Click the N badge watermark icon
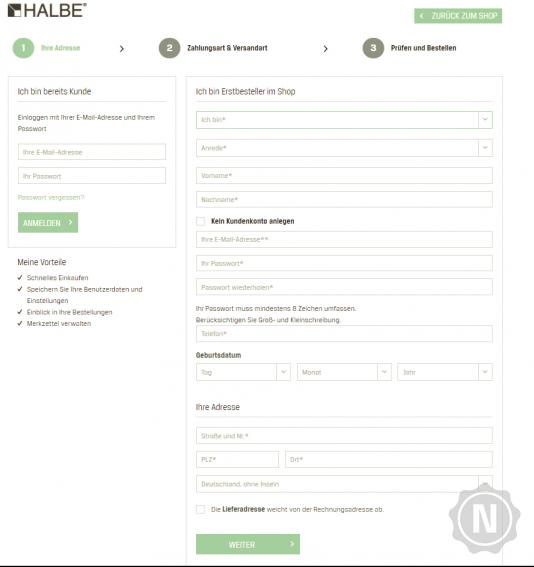534x567 pixels. [x=484, y=519]
